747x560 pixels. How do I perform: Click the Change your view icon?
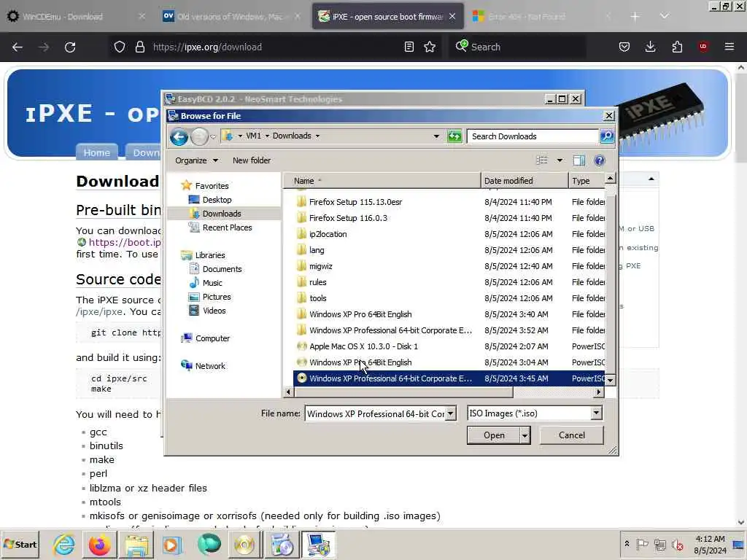click(542, 160)
